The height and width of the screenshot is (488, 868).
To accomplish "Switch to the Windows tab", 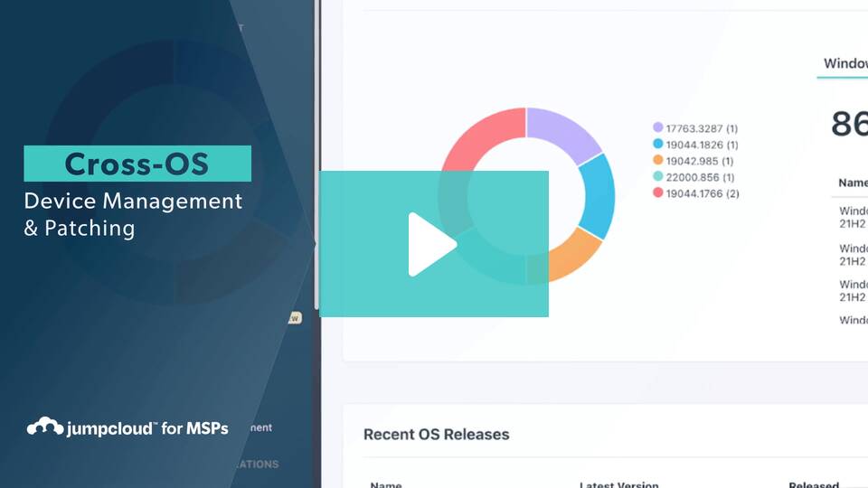I will (x=844, y=64).
